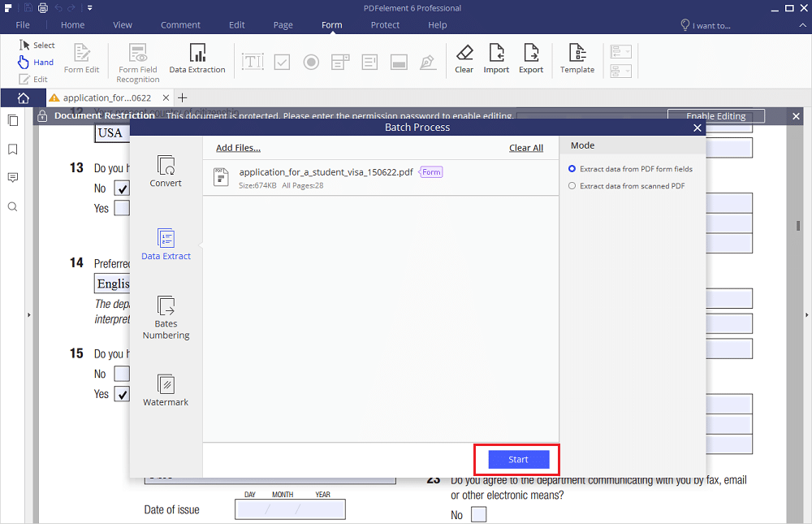The height and width of the screenshot is (524, 812).
Task: Open the upper alignment dropdown in ribbon
Action: pyautogui.click(x=621, y=52)
